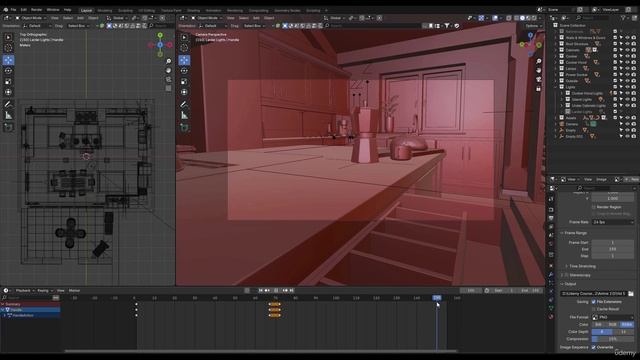The image size is (640, 360).
Task: Select the Cooker collection row in outliner
Action: click(571, 56)
